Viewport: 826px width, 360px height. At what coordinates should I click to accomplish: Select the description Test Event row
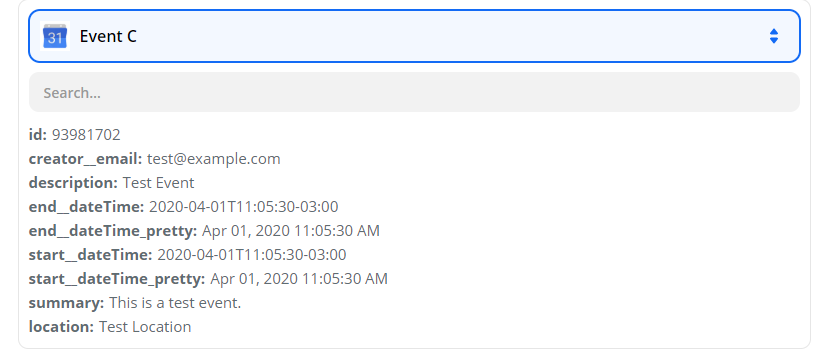click(111, 183)
